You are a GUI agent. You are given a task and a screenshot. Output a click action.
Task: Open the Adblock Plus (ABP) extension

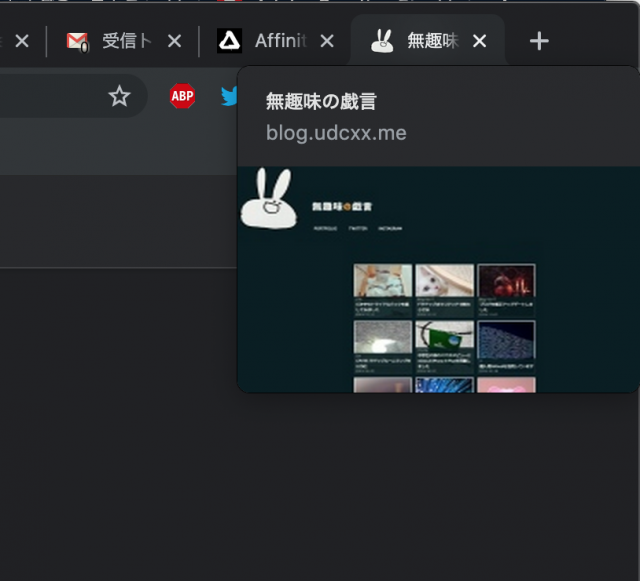tap(182, 96)
